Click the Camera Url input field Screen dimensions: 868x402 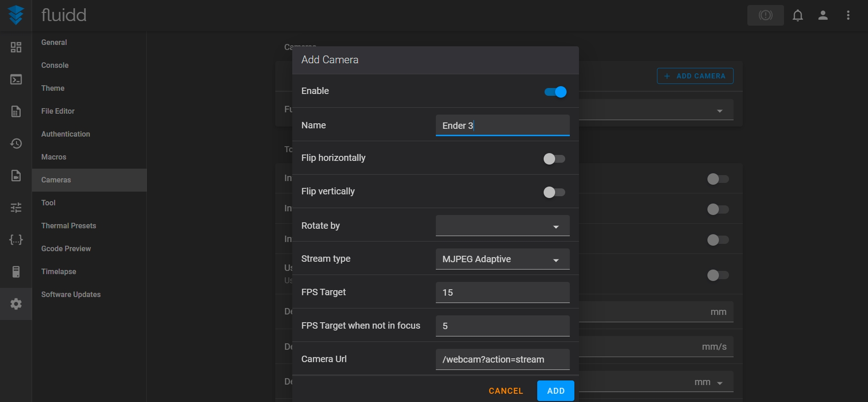[x=502, y=360]
